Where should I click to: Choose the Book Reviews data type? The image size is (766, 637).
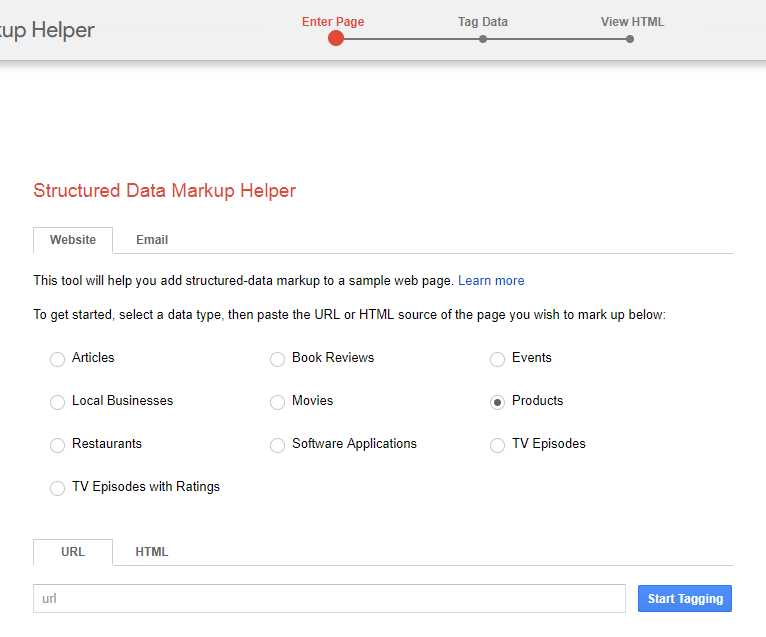coord(278,359)
